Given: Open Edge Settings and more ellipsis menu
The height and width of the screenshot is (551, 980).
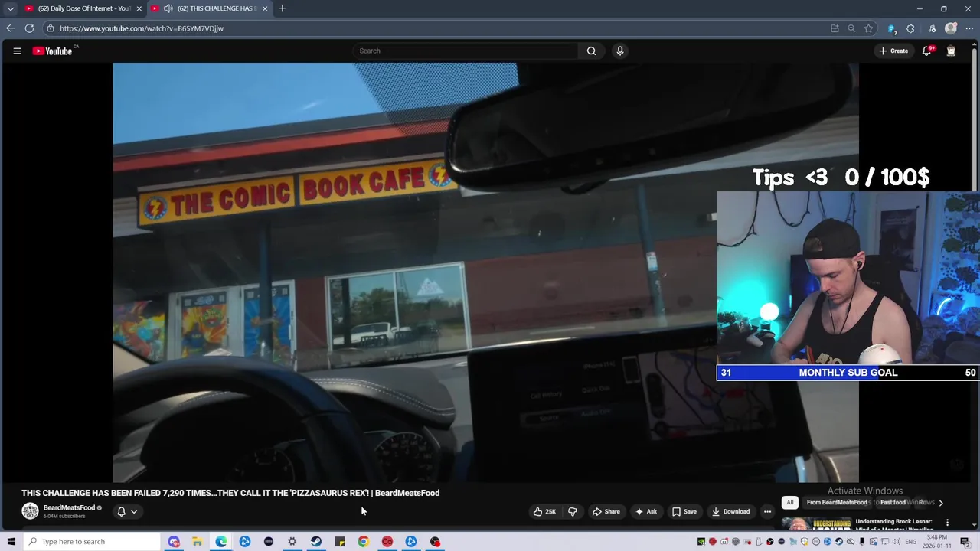Looking at the screenshot, I should 969,28.
